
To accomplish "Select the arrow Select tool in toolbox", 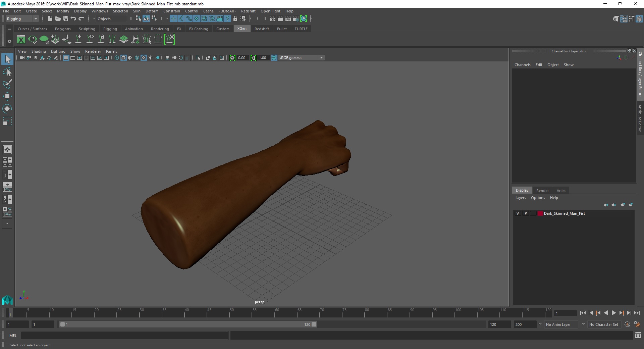I will click(7, 59).
